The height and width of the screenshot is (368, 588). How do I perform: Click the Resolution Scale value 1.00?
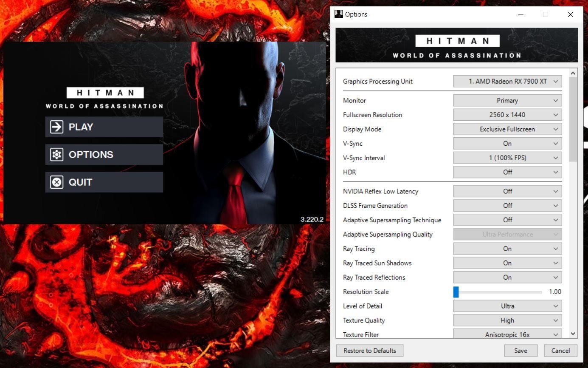tap(555, 292)
